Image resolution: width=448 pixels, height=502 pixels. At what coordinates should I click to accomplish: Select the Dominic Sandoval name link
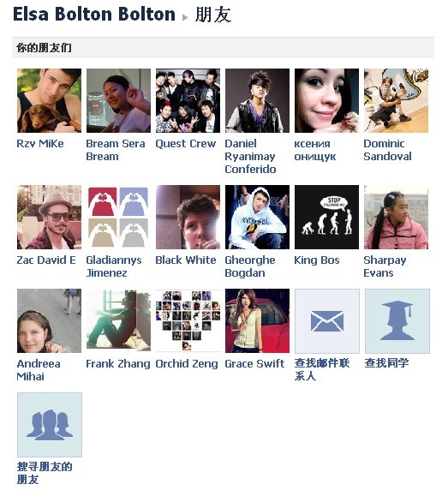(x=387, y=150)
